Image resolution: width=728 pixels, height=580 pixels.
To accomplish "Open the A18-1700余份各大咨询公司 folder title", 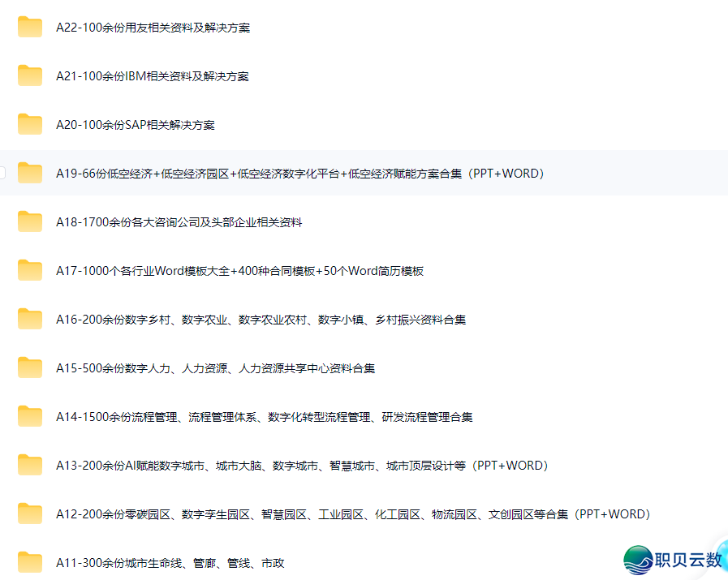I will pos(179,222).
